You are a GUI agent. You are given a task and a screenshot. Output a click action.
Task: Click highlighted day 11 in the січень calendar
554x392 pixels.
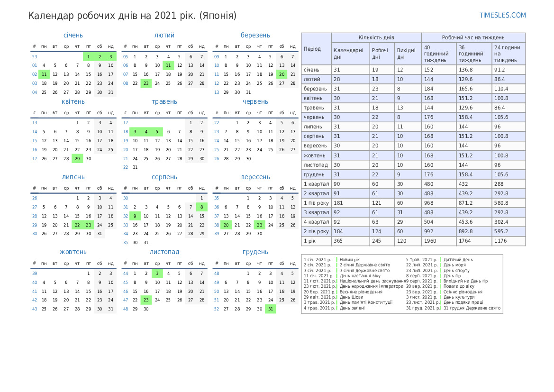[44, 74]
